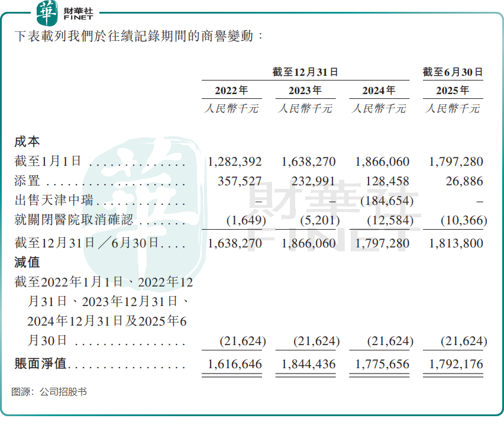
Task: Expand the 成本 section row
Action: coord(26,142)
